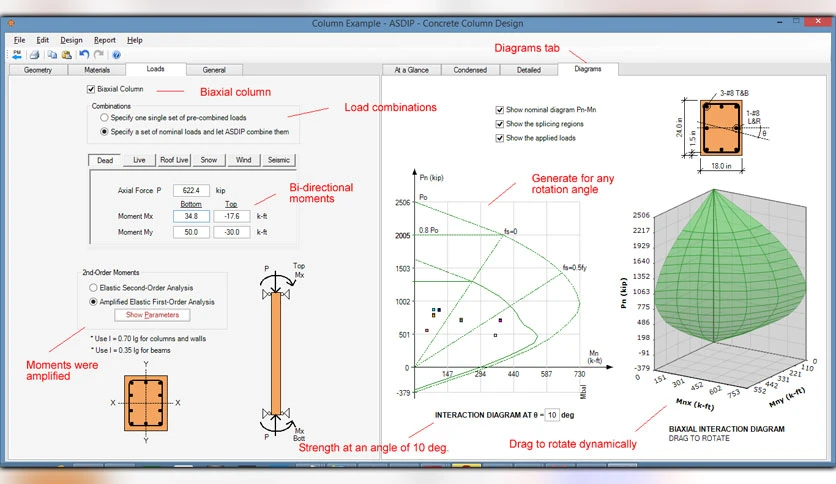Viewport: 836px width, 484px height.
Task: Click the Show Parameters button
Action: coord(152,315)
